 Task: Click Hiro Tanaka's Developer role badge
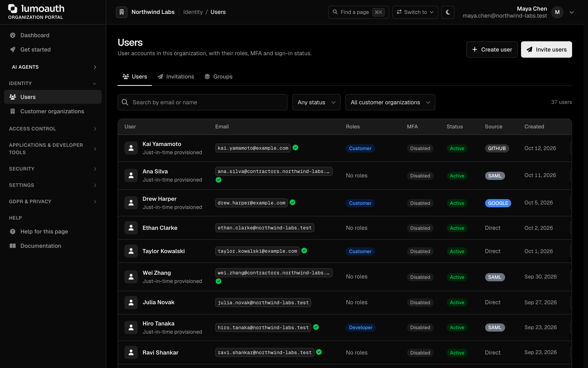(361, 328)
